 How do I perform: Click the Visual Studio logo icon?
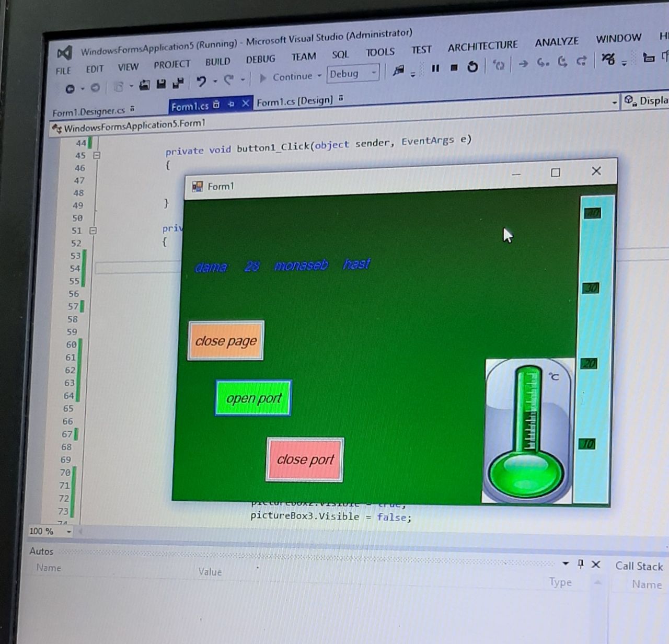[64, 53]
